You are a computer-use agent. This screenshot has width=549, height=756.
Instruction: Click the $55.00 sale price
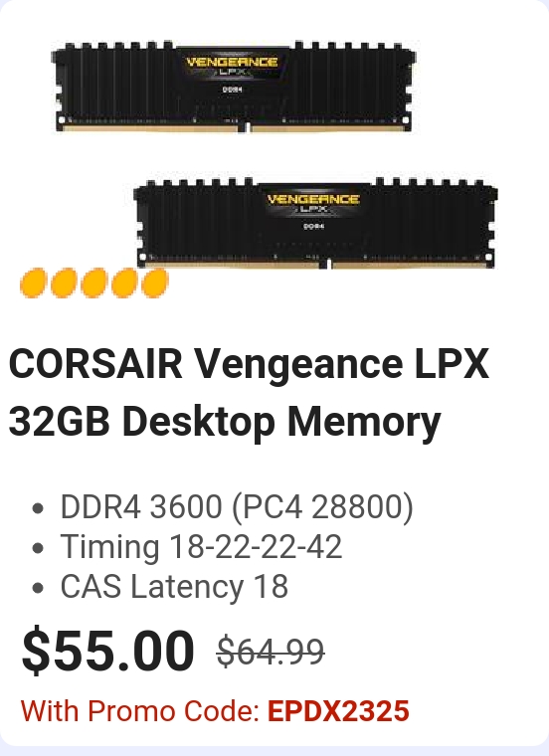coord(108,650)
